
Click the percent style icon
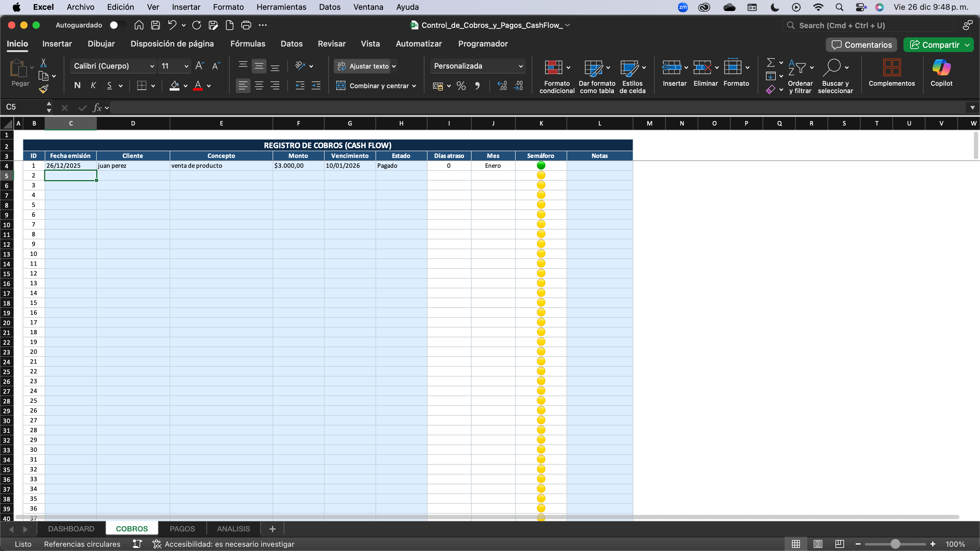click(x=461, y=86)
